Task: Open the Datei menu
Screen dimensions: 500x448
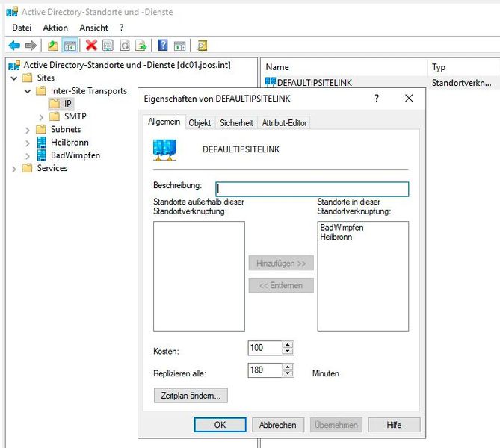Action: [22, 28]
